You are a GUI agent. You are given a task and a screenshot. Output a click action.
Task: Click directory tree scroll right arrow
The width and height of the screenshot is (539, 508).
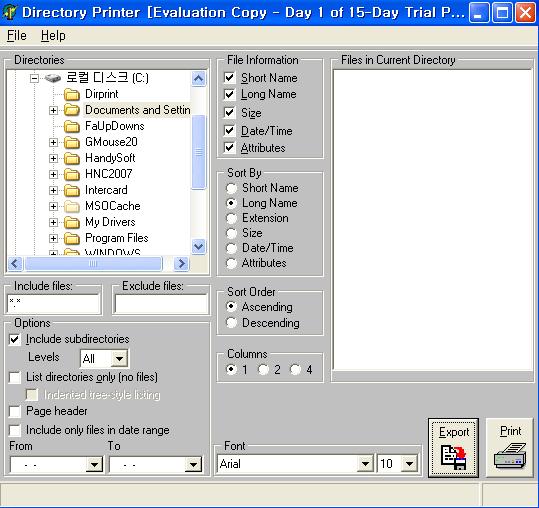pos(181,264)
